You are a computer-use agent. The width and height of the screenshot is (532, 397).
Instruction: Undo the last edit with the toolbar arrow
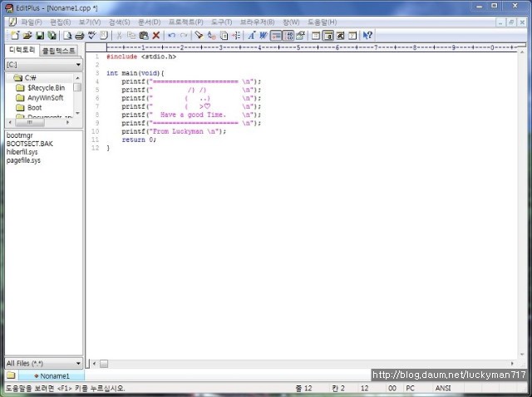click(172, 35)
